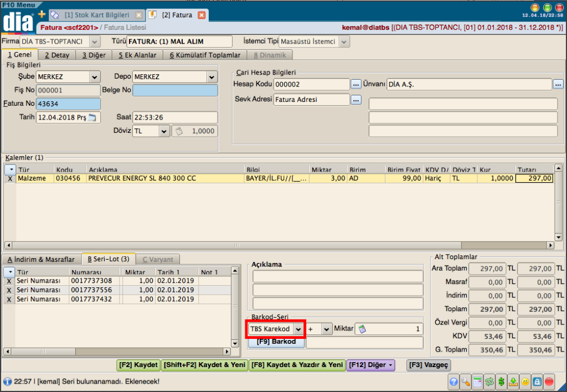
Task: Toggle X mark on Malzeme 030456 row
Action: pyautogui.click(x=10, y=178)
